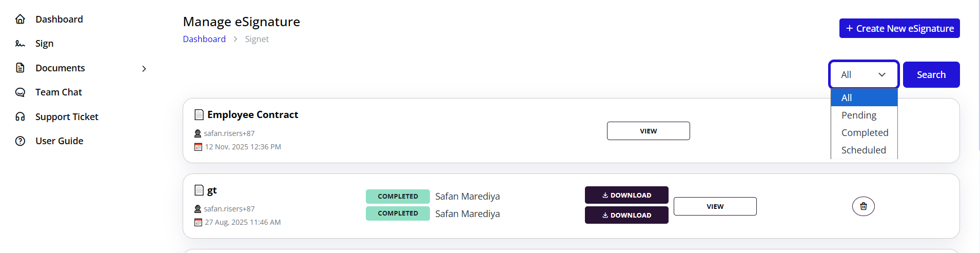Click the Sign signature icon
This screenshot has height=253, width=980.
(20, 44)
